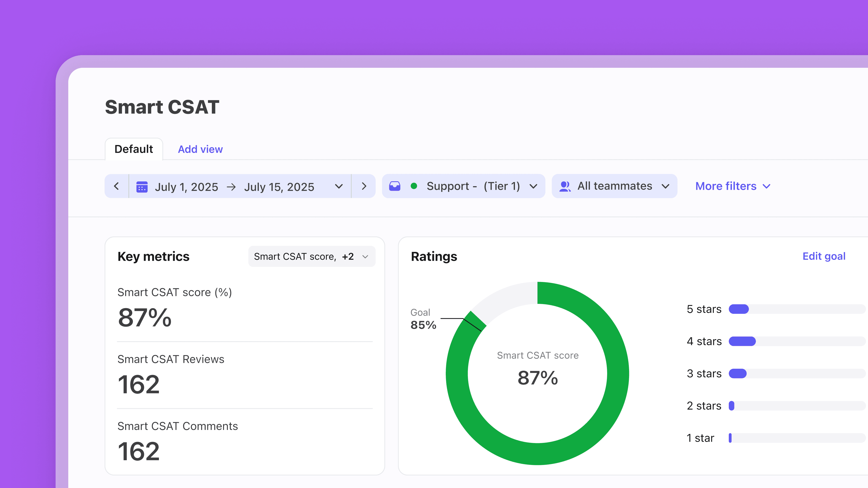Select the Default view tab
Viewport: 868px width, 488px height.
[x=134, y=149]
